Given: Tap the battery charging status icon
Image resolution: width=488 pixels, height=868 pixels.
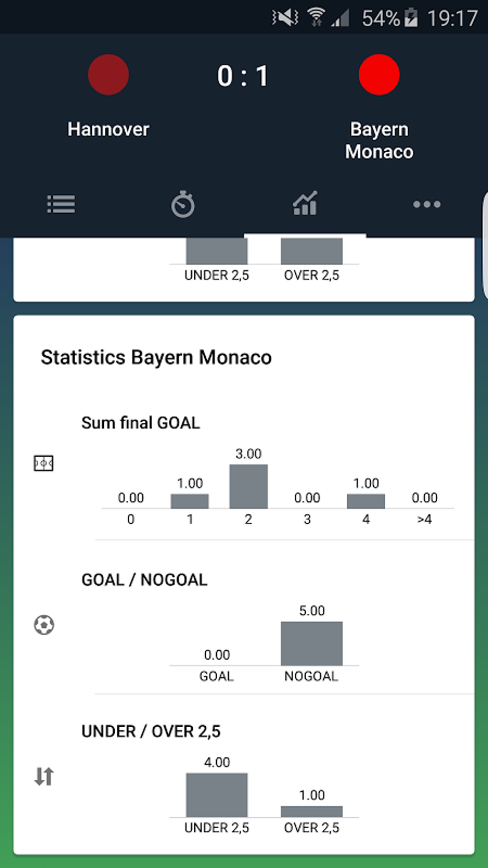Looking at the screenshot, I should (x=410, y=18).
